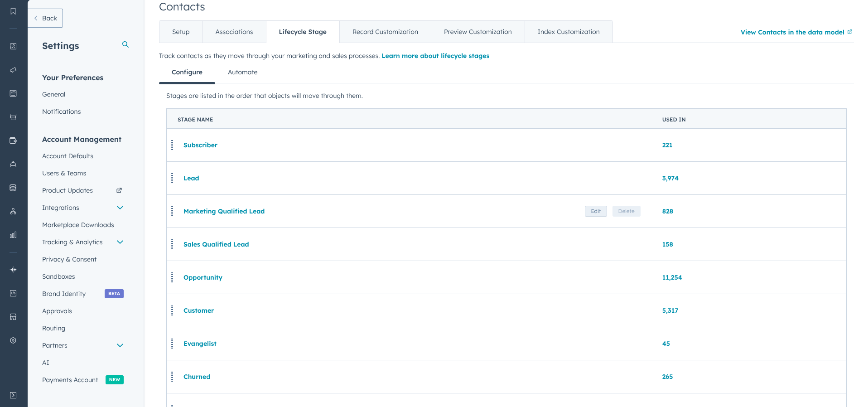Expand the Partners settings section
Screen dimensions: 868x407
(x=120, y=345)
